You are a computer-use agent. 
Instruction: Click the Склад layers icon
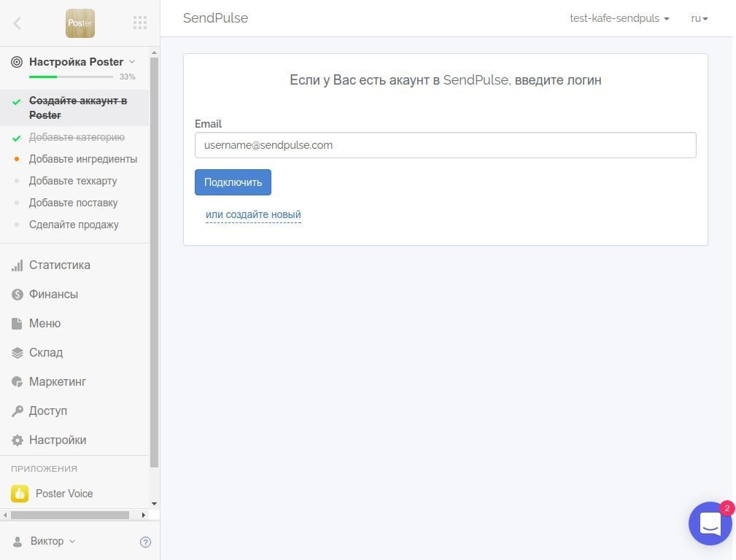click(x=17, y=353)
